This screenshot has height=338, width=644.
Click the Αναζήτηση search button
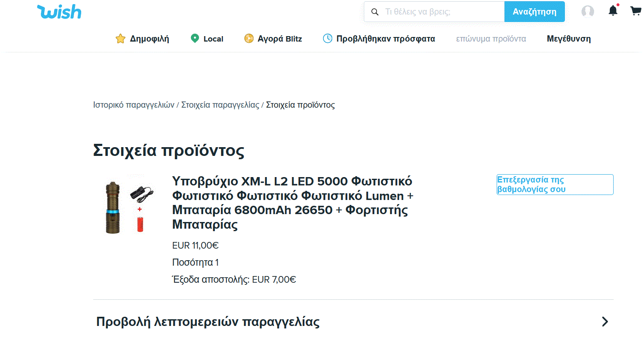535,12
